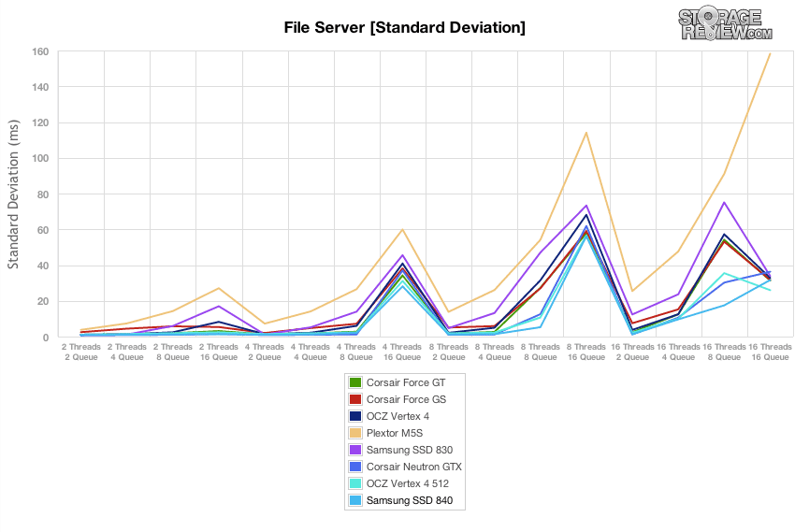Click the y-axis value 60
Screen dimensions: 795x532
(43, 230)
